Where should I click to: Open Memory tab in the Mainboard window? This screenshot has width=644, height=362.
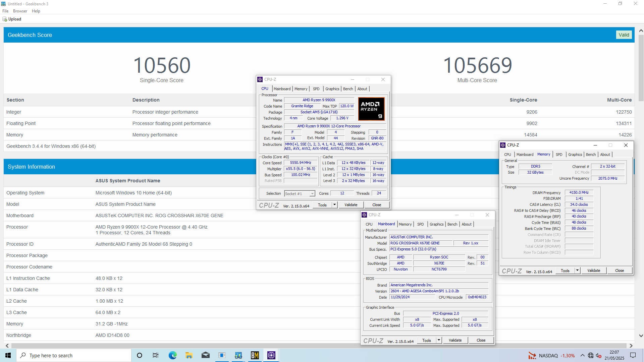(x=405, y=224)
